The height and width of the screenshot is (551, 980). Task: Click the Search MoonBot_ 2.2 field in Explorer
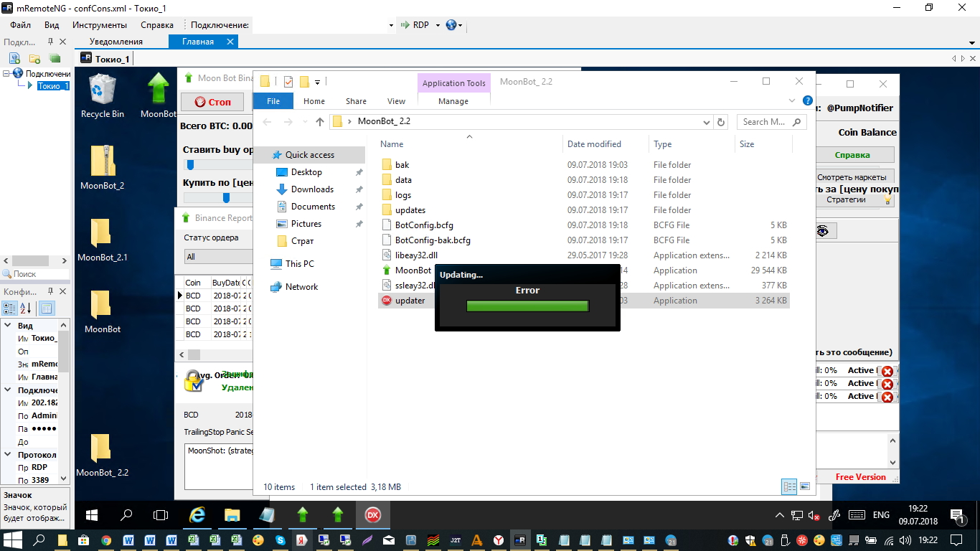point(772,122)
